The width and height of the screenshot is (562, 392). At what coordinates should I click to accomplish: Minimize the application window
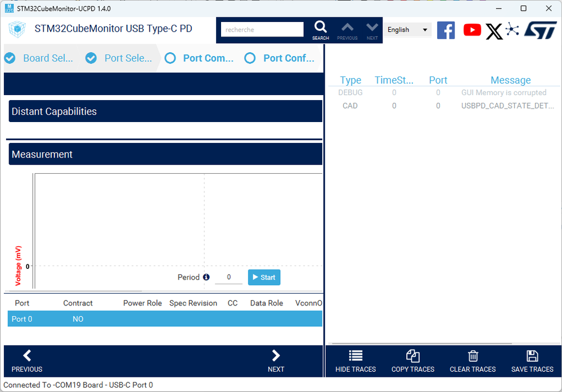(498, 8)
